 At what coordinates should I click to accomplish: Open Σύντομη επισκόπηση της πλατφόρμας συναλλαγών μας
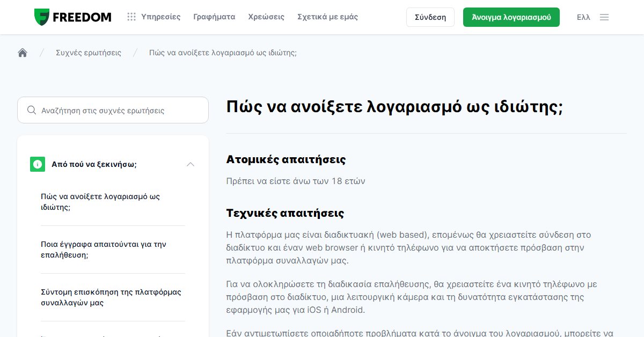click(111, 297)
